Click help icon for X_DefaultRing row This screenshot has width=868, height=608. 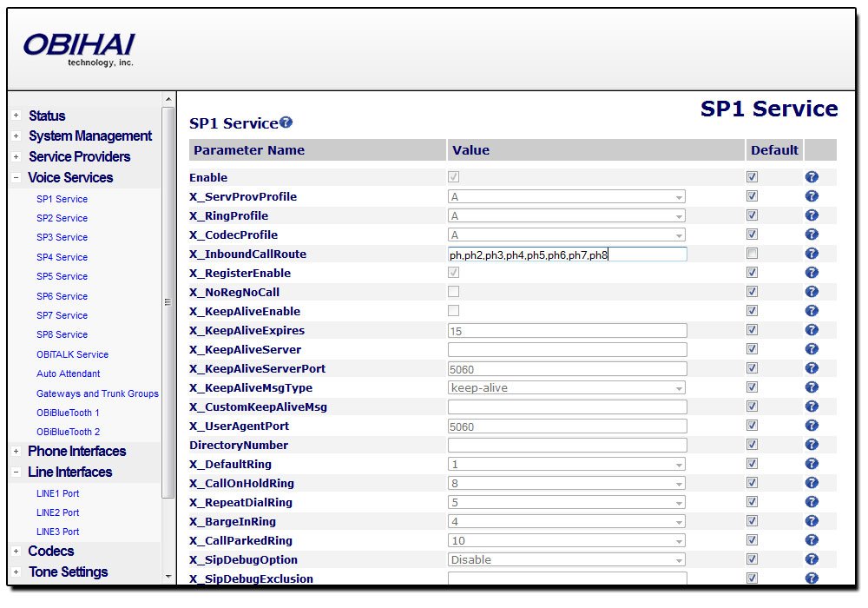click(x=812, y=464)
